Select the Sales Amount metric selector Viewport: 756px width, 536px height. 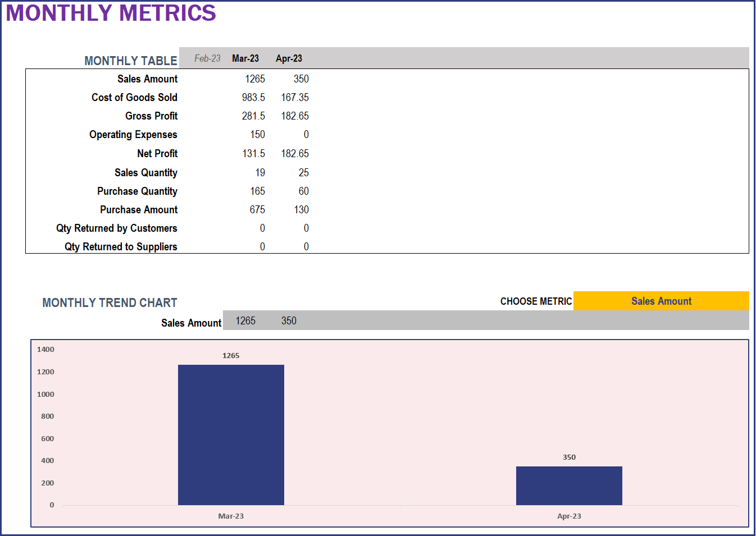[x=661, y=301]
